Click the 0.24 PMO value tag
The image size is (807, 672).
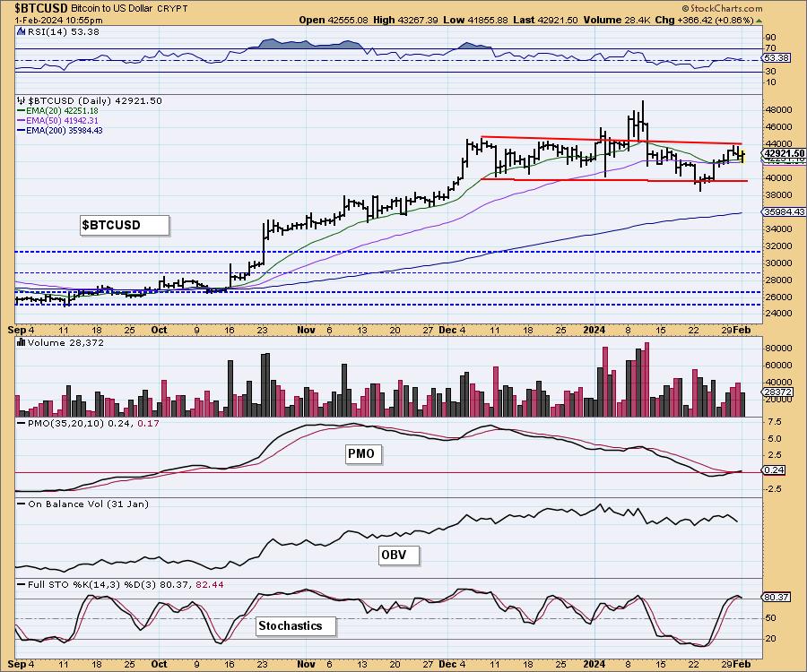(774, 470)
